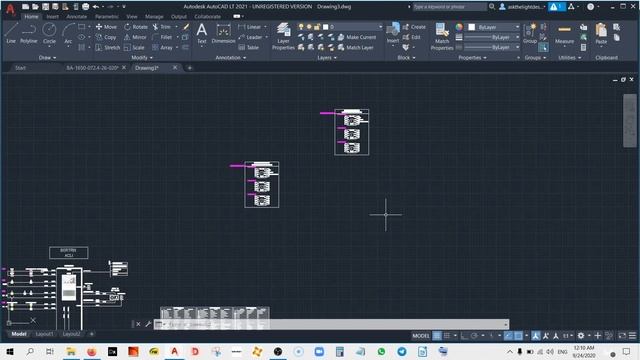Toggle polar tracking in status bar

474,336
